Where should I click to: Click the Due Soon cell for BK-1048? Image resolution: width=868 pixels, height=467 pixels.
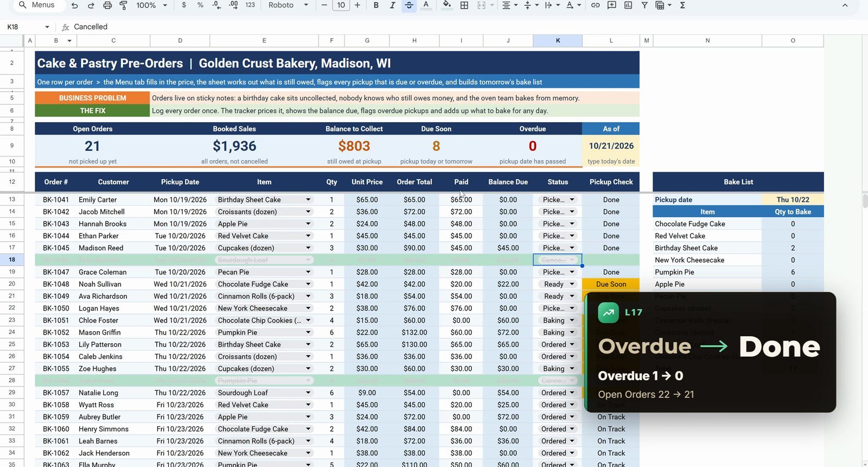tap(611, 284)
